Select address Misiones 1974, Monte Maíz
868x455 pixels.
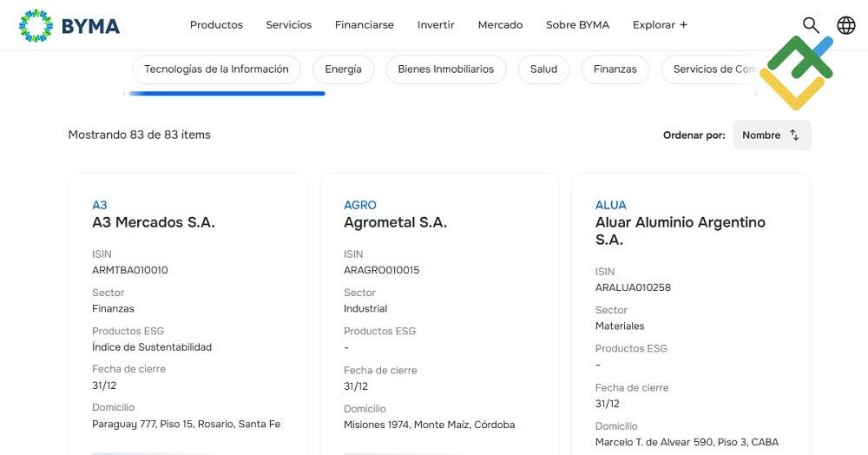click(429, 425)
